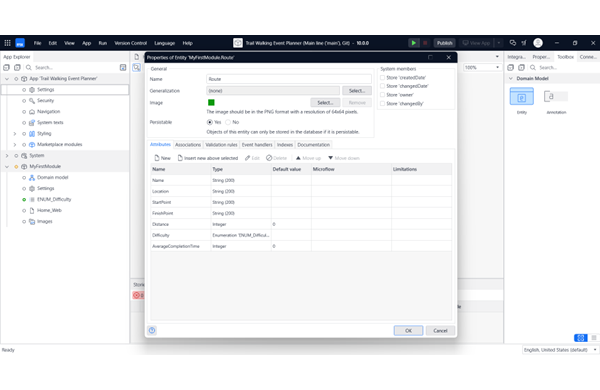Open the language dropdown in status bar
The image size is (600, 390).
point(595,350)
